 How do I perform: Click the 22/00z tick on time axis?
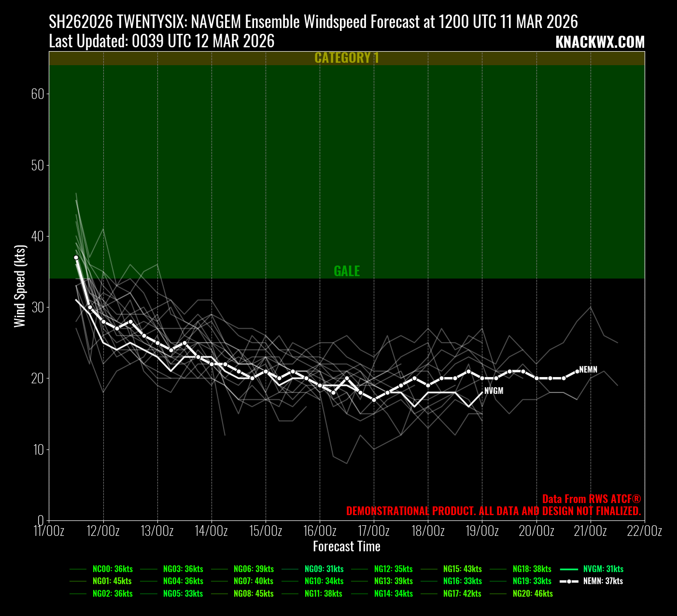point(645,531)
